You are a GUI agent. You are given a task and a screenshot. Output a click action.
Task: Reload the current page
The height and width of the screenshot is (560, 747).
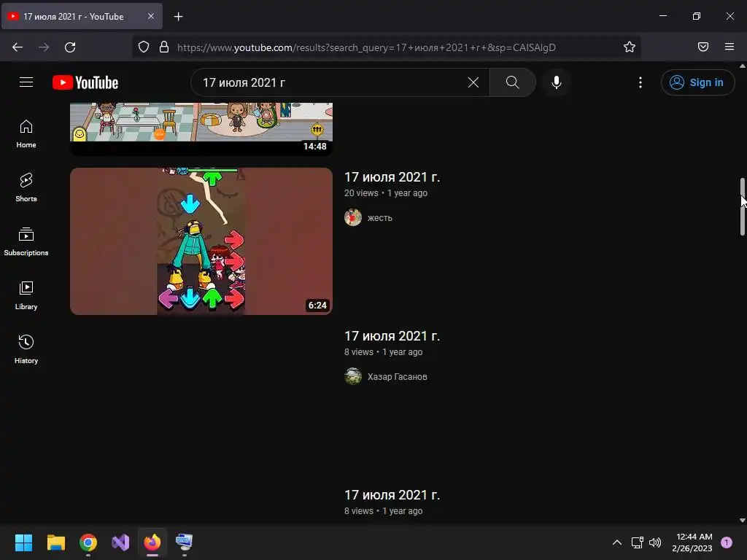click(x=70, y=47)
